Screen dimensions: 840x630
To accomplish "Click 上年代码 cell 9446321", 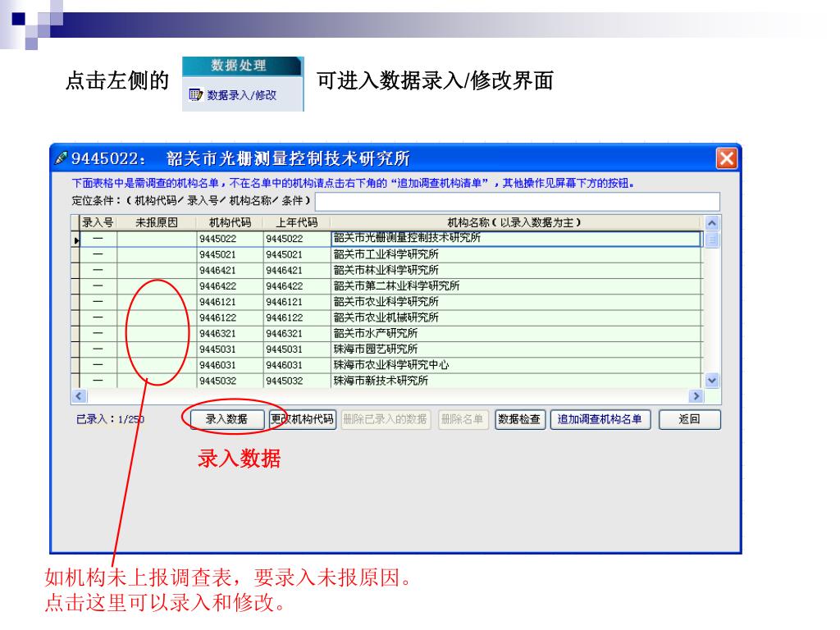I will pos(297,333).
